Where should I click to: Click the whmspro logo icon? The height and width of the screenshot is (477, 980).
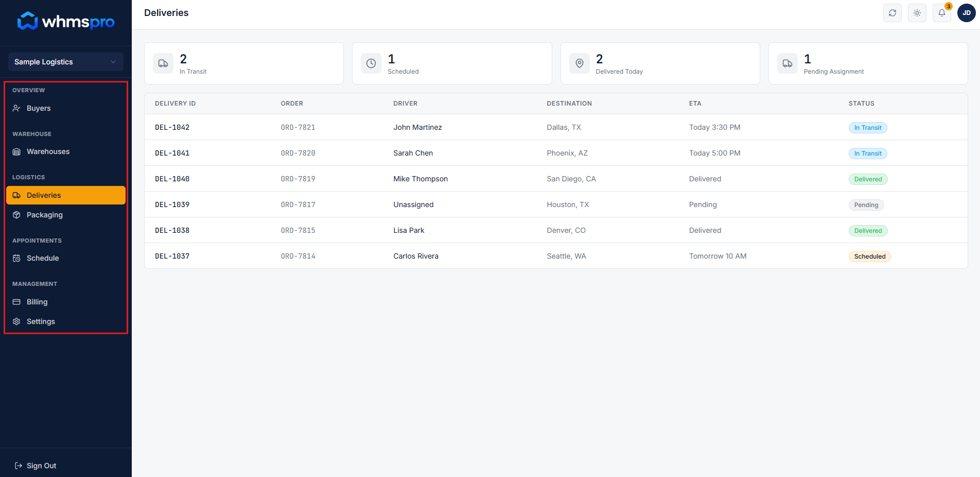(x=27, y=21)
